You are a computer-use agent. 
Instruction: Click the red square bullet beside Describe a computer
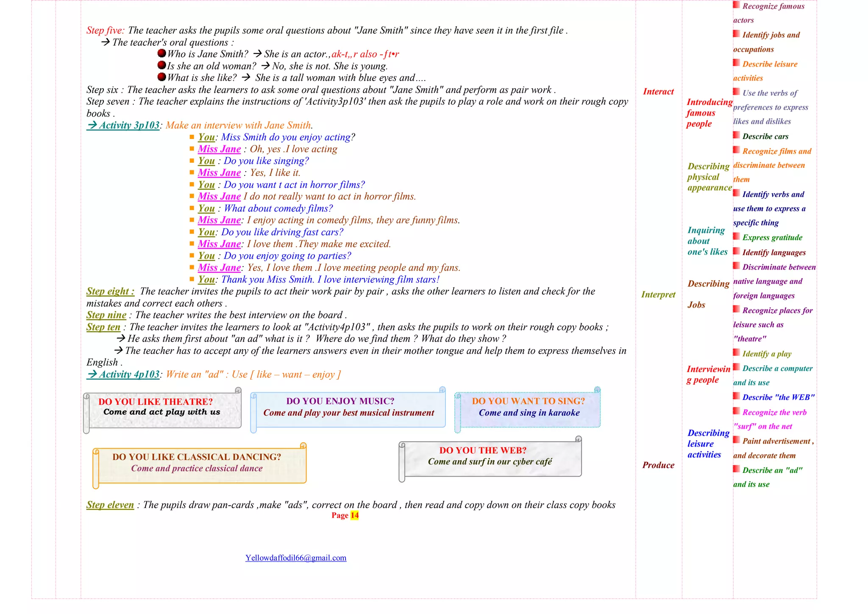click(x=737, y=367)
